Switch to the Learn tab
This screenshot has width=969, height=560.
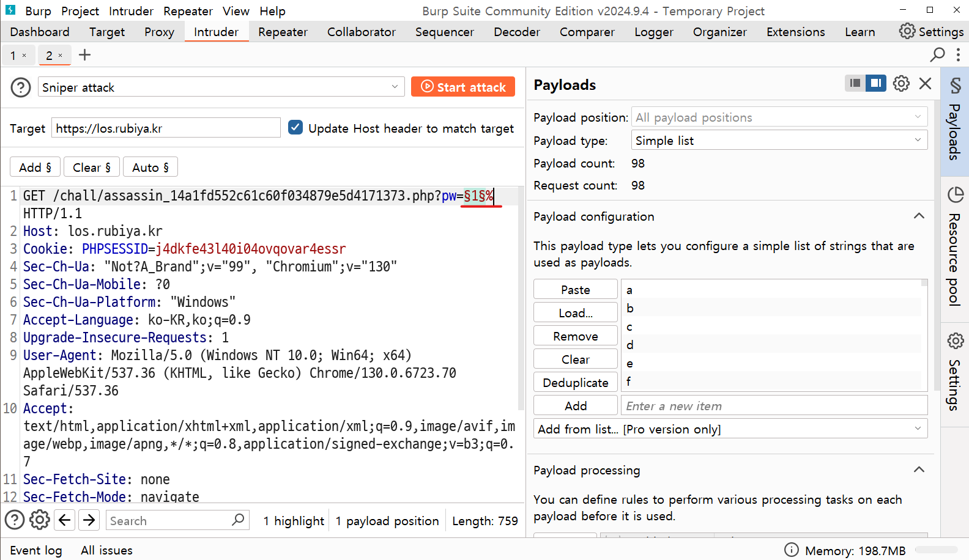tap(860, 32)
